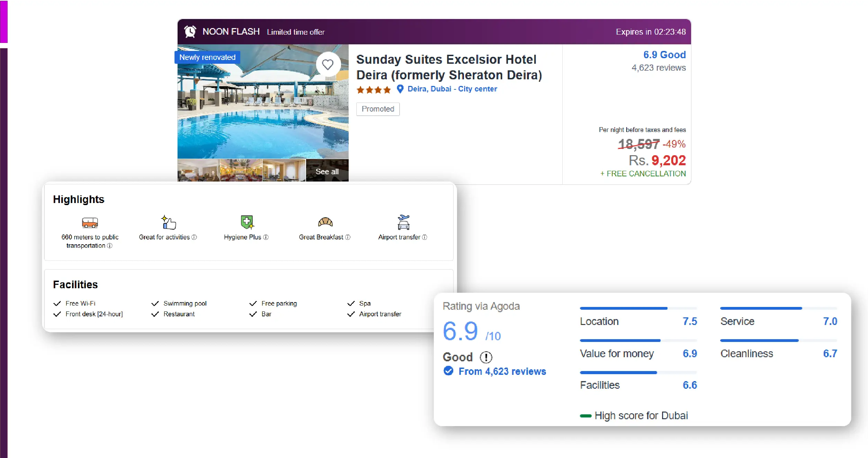Open the Deira, Dubai - City center link
This screenshot has width=868, height=458.
(452, 89)
